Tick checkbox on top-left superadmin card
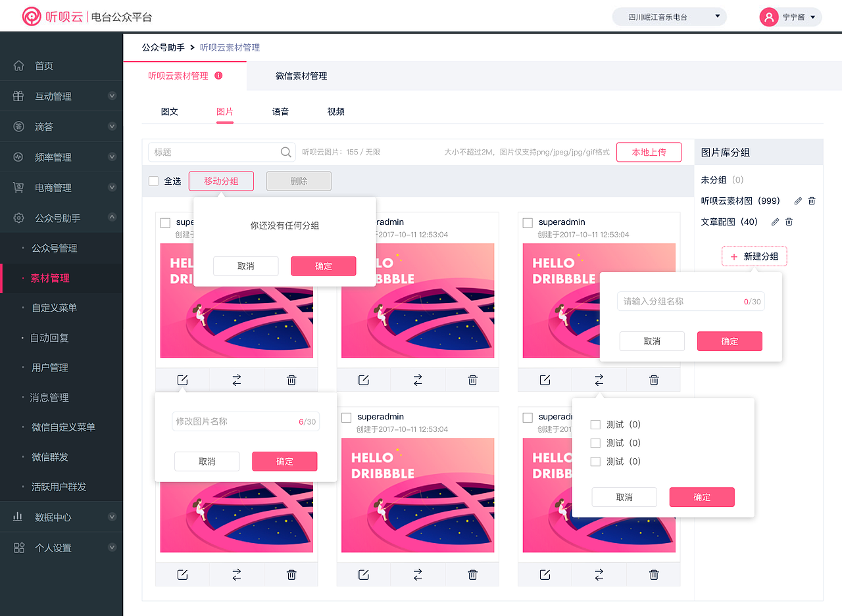This screenshot has width=842, height=616. click(165, 223)
